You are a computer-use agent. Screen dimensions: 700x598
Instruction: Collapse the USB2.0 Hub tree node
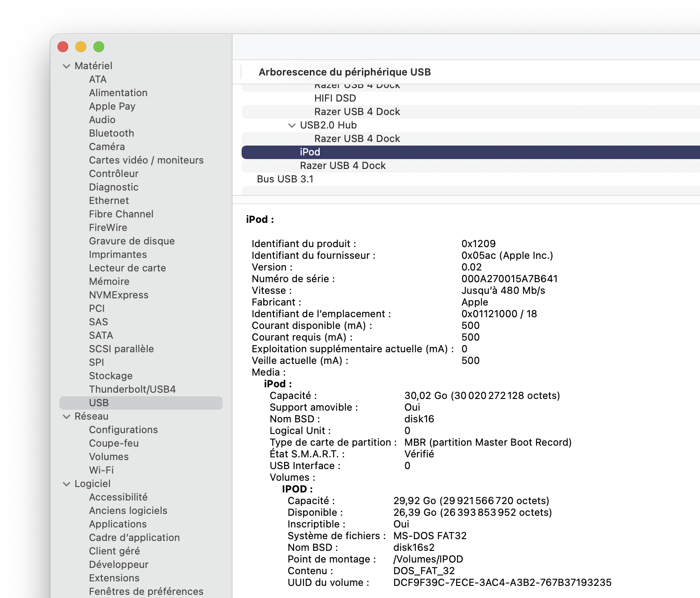pyautogui.click(x=292, y=125)
